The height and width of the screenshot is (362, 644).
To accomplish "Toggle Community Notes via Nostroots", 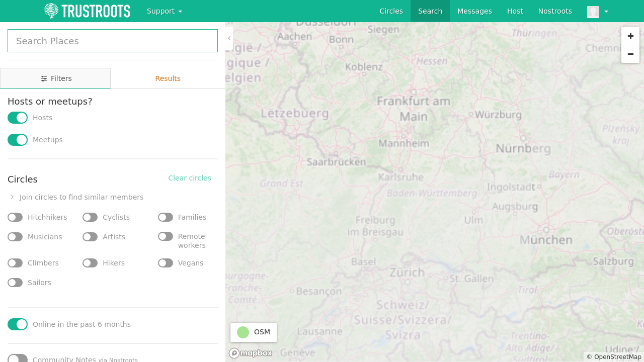I will (18, 359).
